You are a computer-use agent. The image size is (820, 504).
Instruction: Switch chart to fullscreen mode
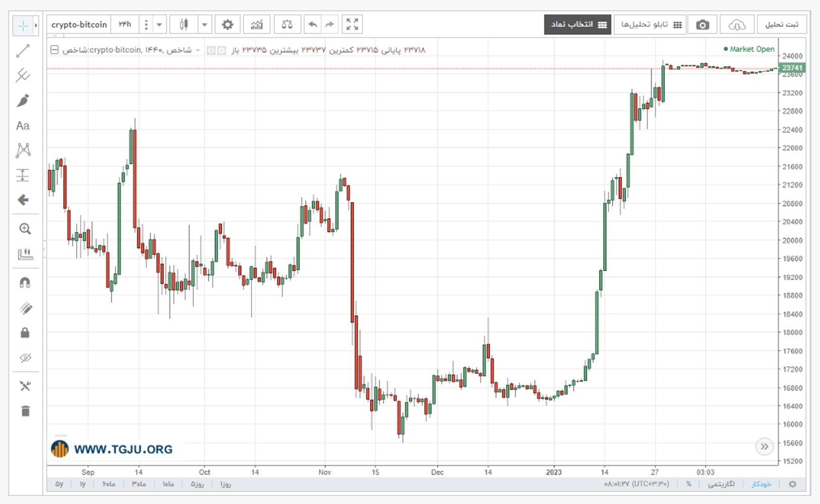[x=352, y=24]
